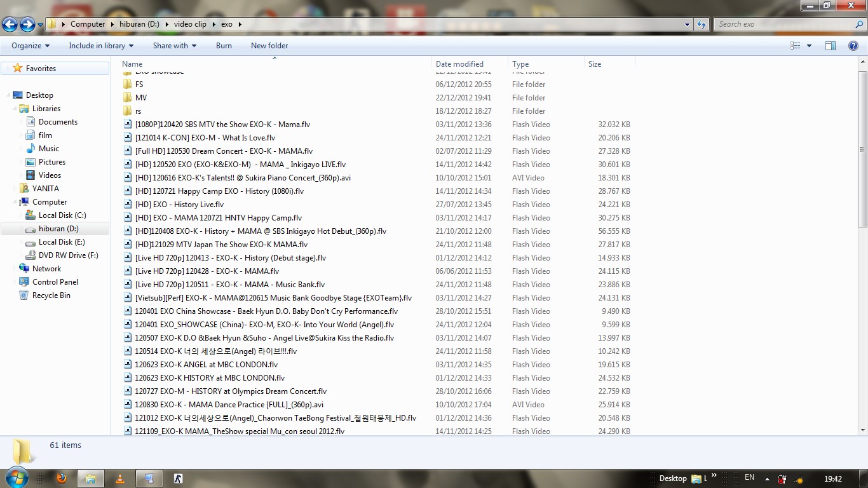Go forward with the Forward arrow button
This screenshot has height=488, width=868.
coord(27,24)
